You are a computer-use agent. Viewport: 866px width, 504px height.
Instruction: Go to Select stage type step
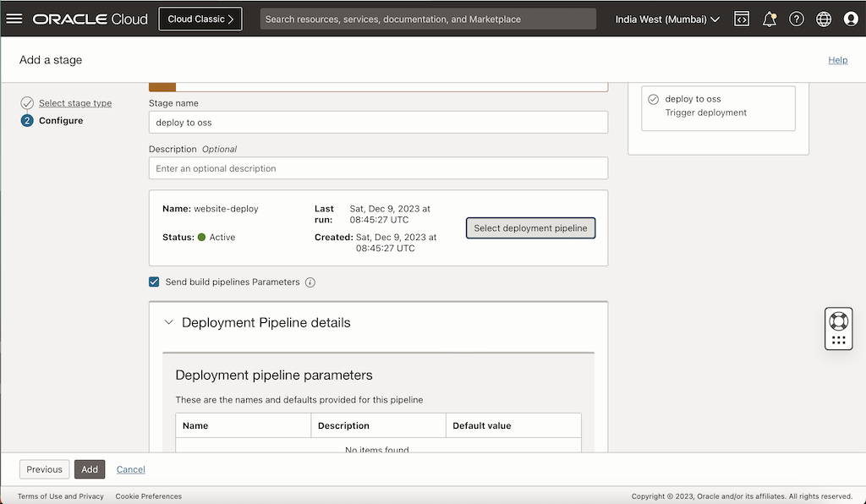[75, 103]
